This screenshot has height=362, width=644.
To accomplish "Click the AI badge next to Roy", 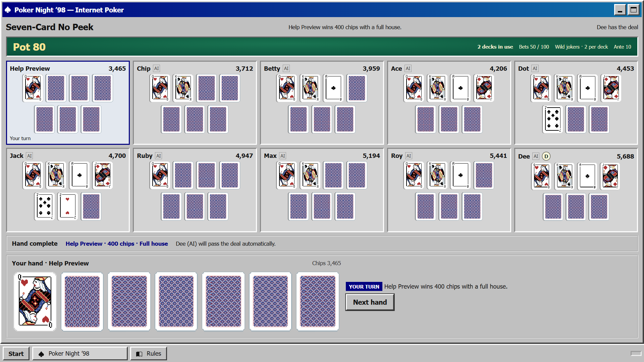I will (x=409, y=156).
